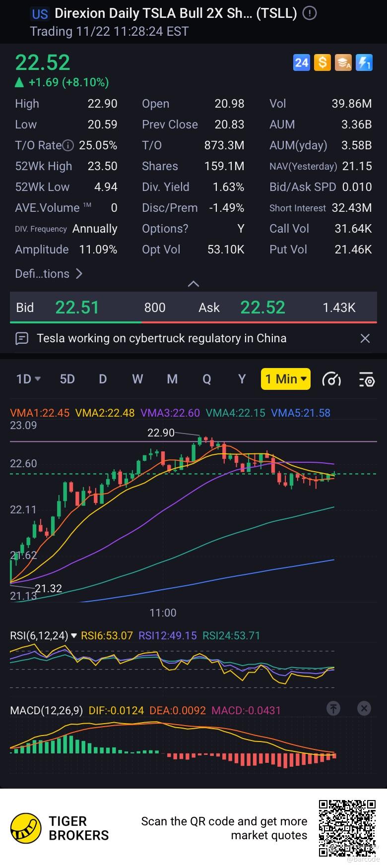
Task: Open the 1 Min interval dropdown
Action: [x=286, y=379]
